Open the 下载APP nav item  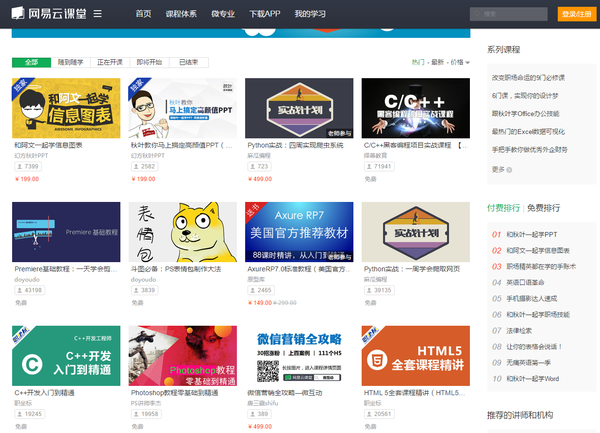(x=265, y=14)
